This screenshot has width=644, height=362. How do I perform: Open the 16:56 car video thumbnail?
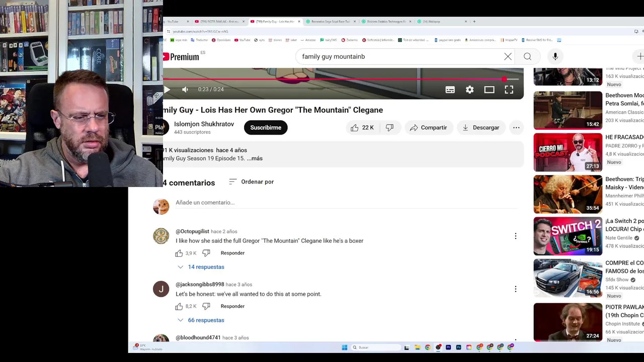click(568, 278)
